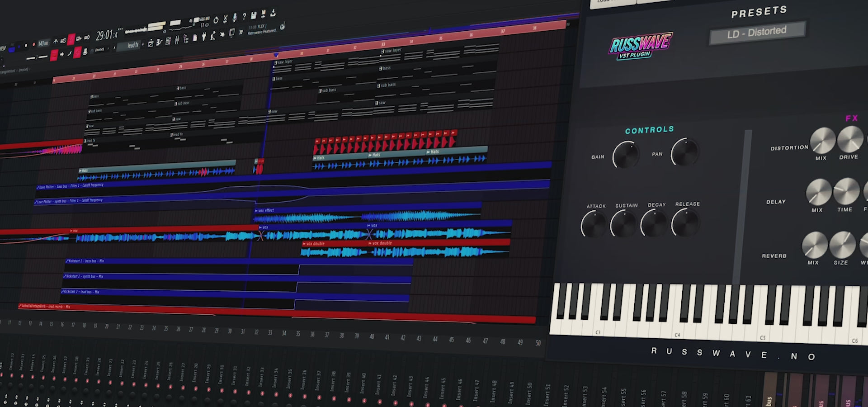The width and height of the screenshot is (868, 407).
Task: Toggle the overdub blend recording button
Action: (79, 38)
